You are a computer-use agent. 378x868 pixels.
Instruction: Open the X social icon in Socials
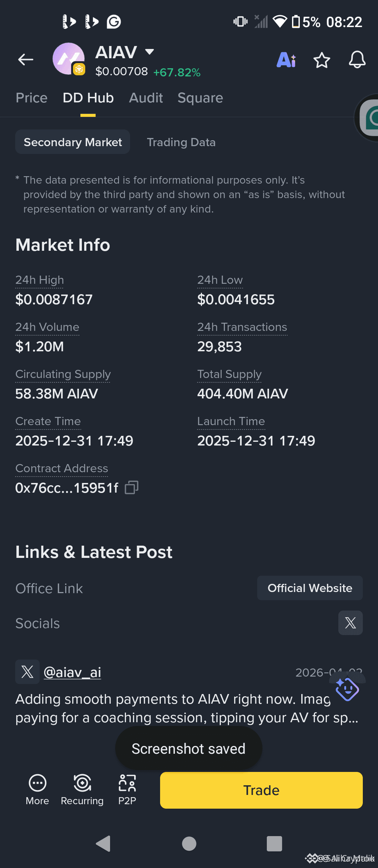click(350, 623)
